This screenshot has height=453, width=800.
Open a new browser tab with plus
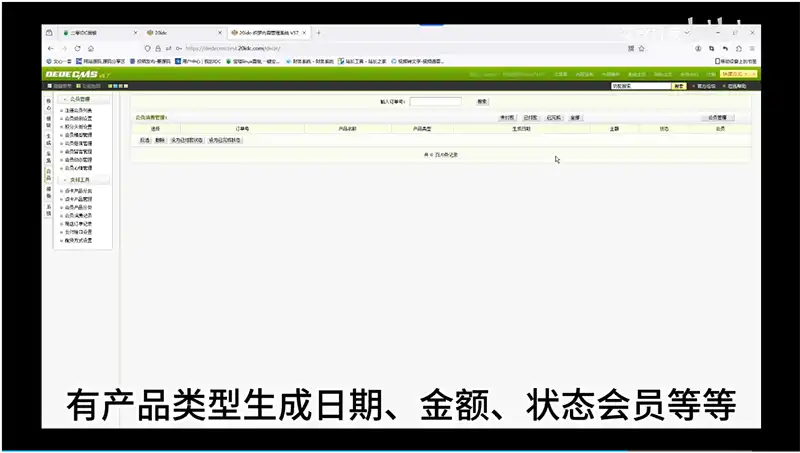319,33
